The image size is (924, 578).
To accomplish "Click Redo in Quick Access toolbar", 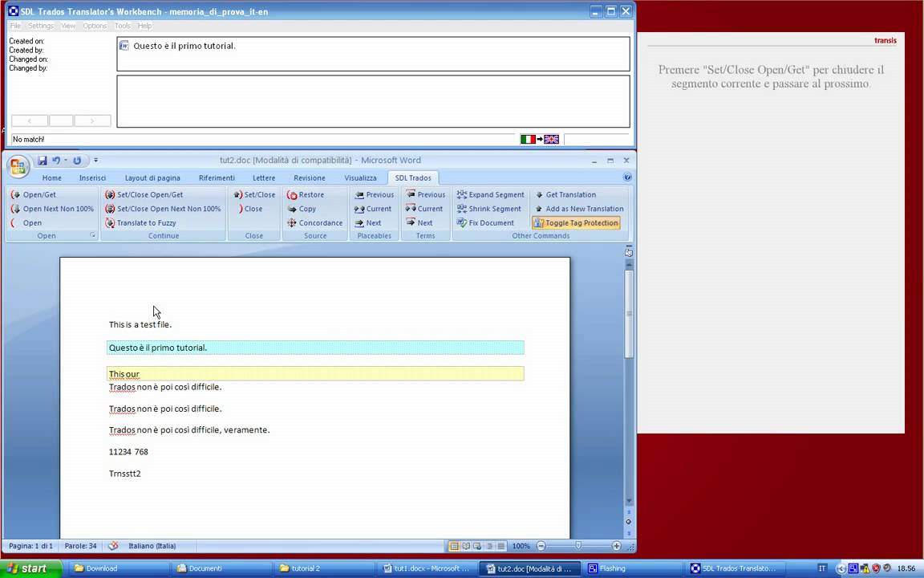I will pos(77,161).
